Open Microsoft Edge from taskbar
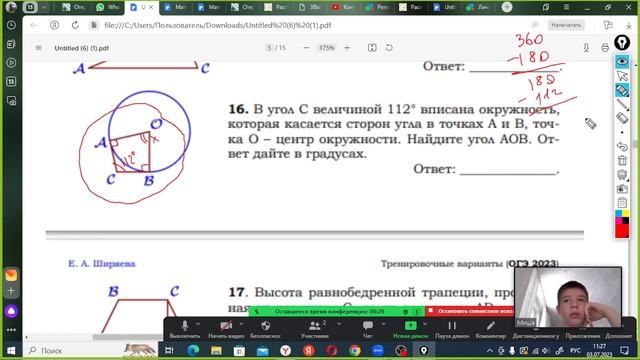The width and height of the screenshot is (640, 360). point(193,350)
